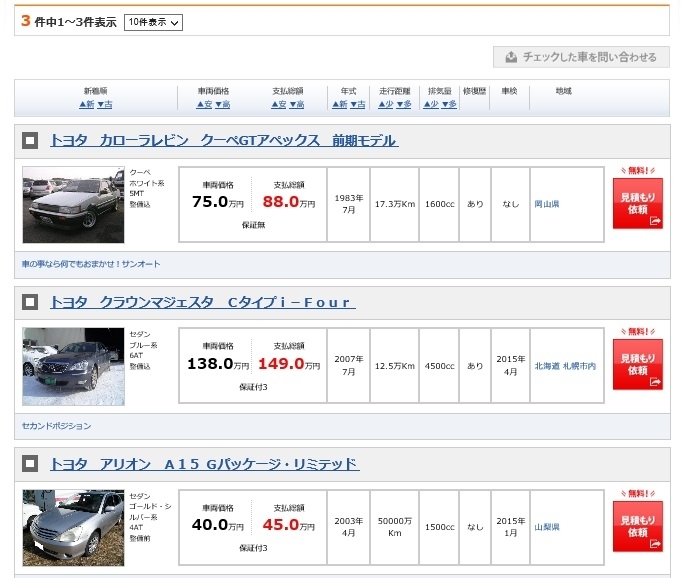
Task: Click the 1500cc displacement cell
Action: (440, 527)
